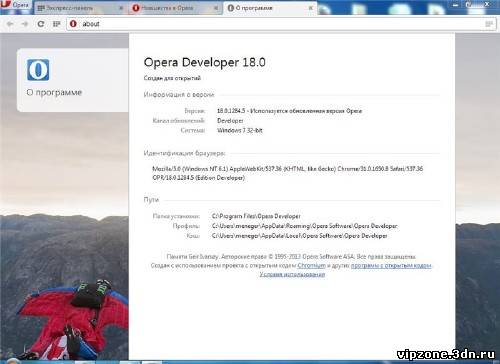Click the Opera badge in the address bar
500x364 pixels.
(73, 24)
